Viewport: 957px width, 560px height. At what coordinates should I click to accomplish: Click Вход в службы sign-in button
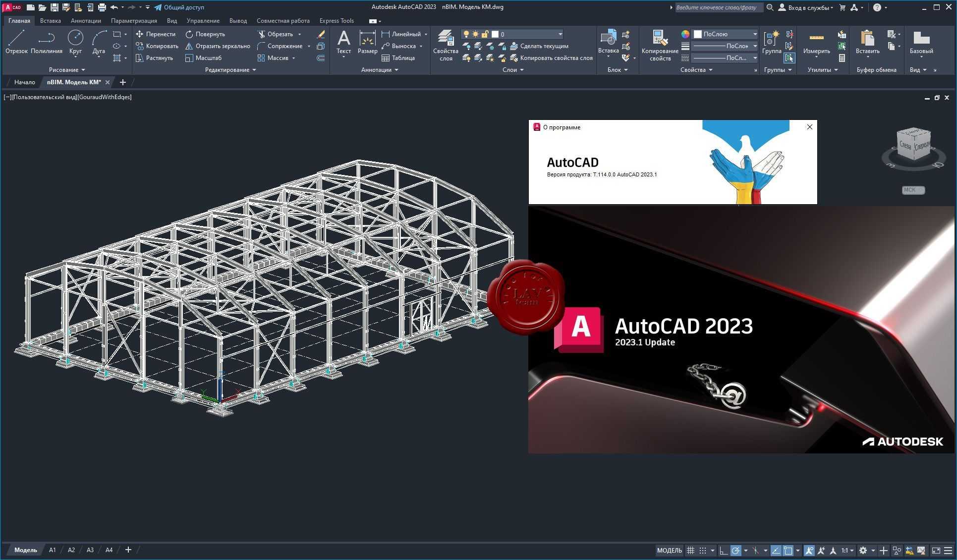click(x=805, y=7)
